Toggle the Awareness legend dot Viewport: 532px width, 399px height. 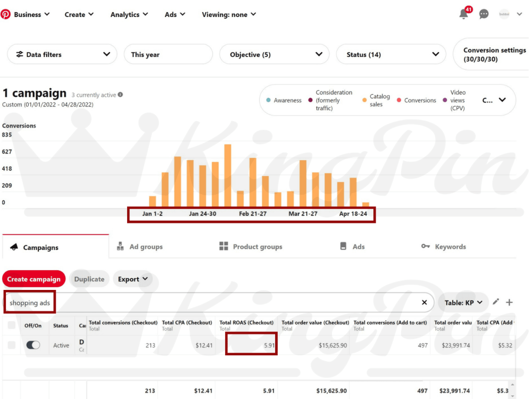click(268, 100)
